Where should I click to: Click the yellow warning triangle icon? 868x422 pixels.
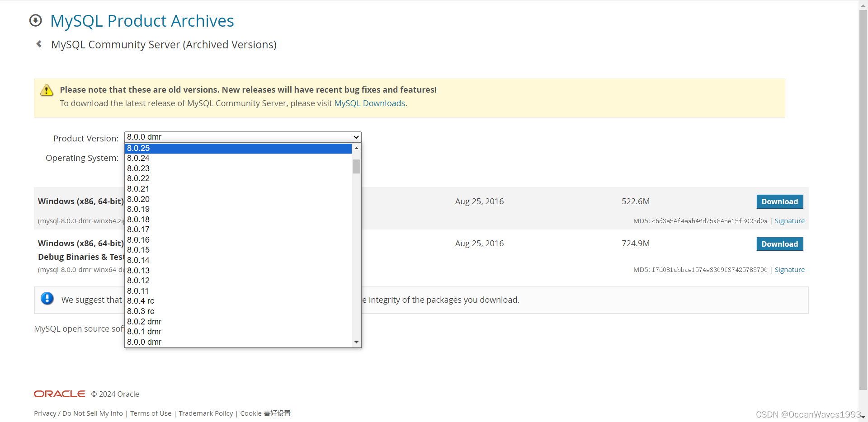[47, 90]
